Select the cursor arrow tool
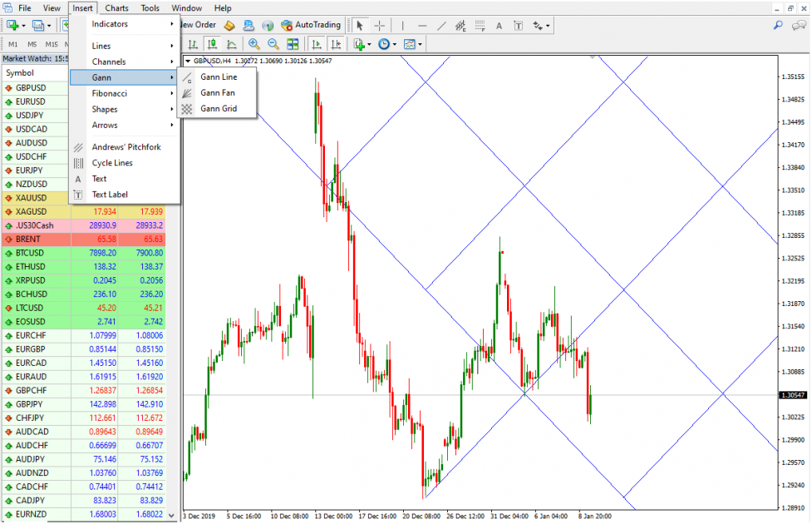Viewport: 812px width, 524px height. [359, 26]
